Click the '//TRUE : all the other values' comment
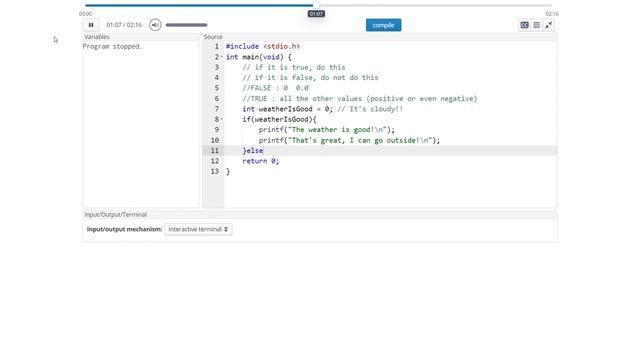This screenshot has width=640, height=360. 360,98
